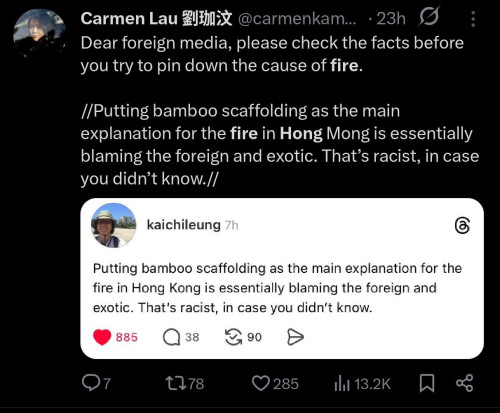Reply to Carmen Lau's post
The image size is (500, 413).
(x=96, y=383)
